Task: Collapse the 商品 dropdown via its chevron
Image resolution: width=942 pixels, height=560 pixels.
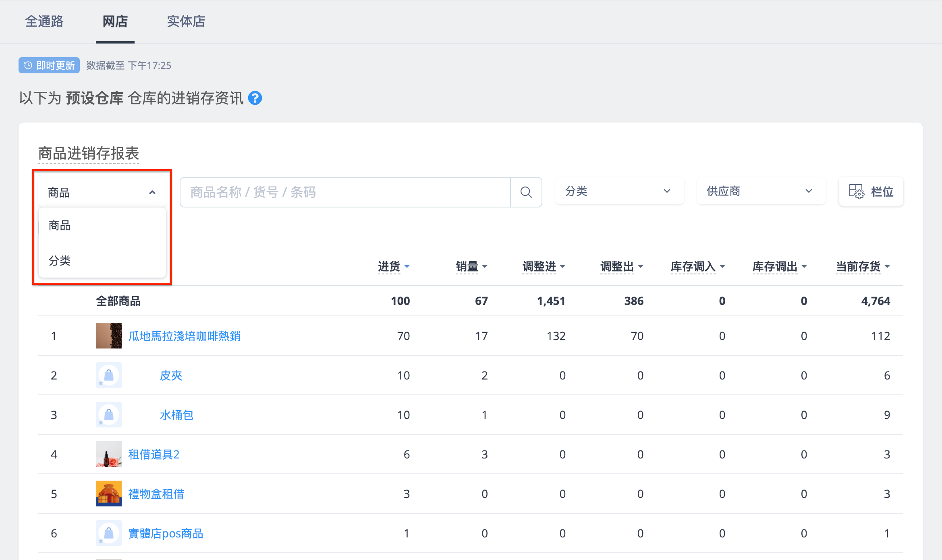Action: click(x=152, y=193)
